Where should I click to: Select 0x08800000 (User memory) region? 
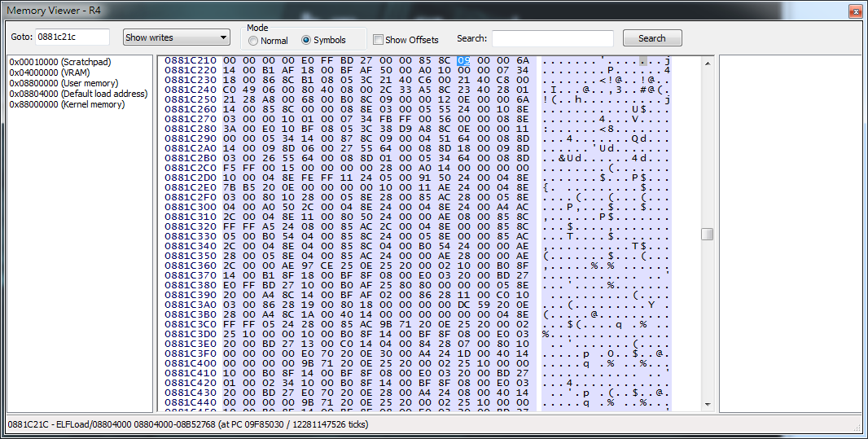(x=64, y=83)
